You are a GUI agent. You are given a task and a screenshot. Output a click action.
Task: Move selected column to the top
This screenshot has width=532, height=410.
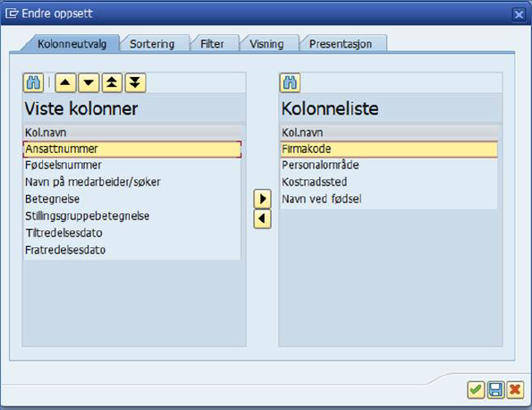coord(112,82)
